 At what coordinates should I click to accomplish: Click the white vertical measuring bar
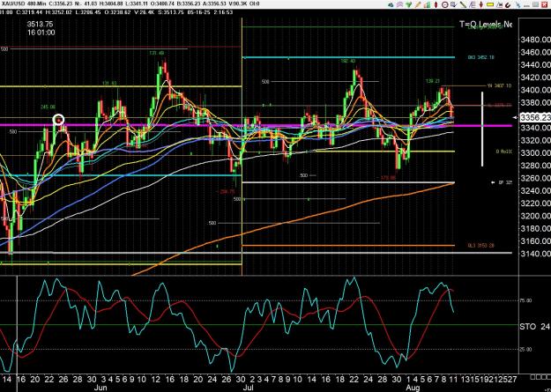(x=482, y=129)
